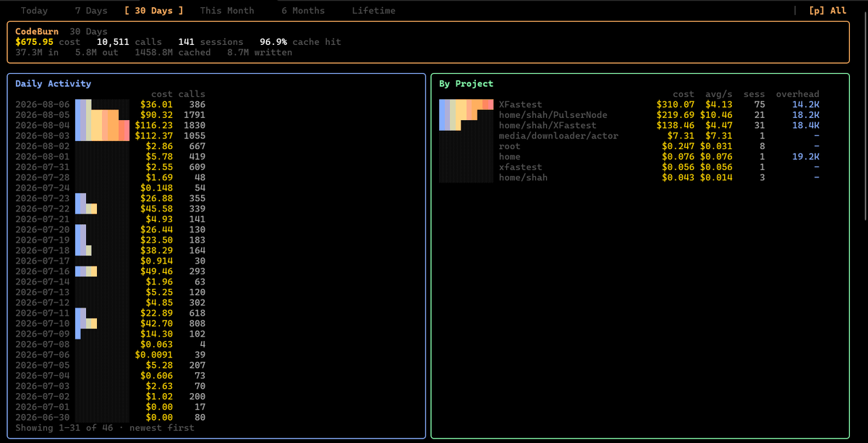This screenshot has width=868, height=443.
Task: Switch to the 6 Months period
Action: (x=303, y=11)
